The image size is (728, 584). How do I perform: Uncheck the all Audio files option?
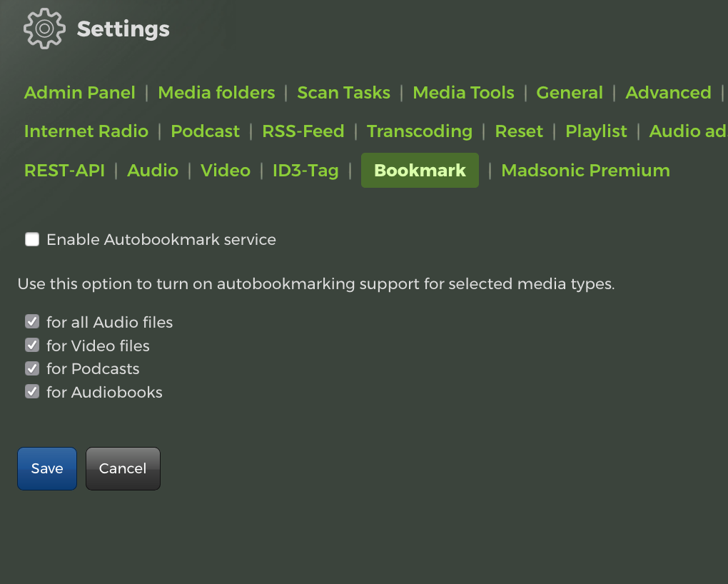(32, 322)
